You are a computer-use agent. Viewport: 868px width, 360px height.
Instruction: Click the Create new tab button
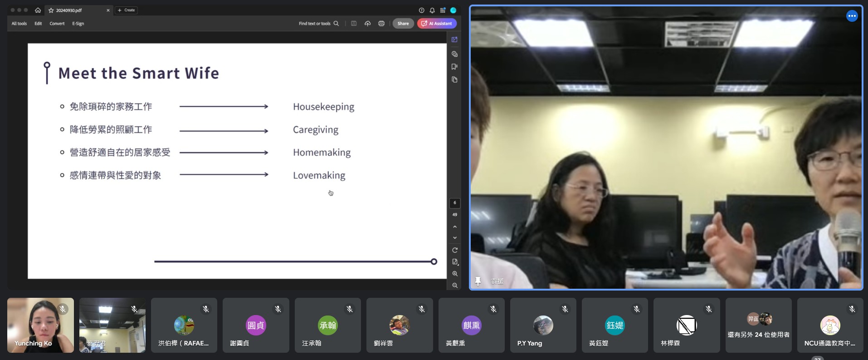pyautogui.click(x=127, y=10)
